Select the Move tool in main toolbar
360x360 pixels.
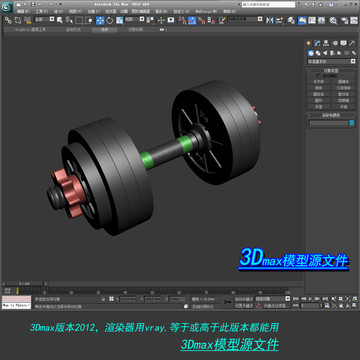pos(100,20)
